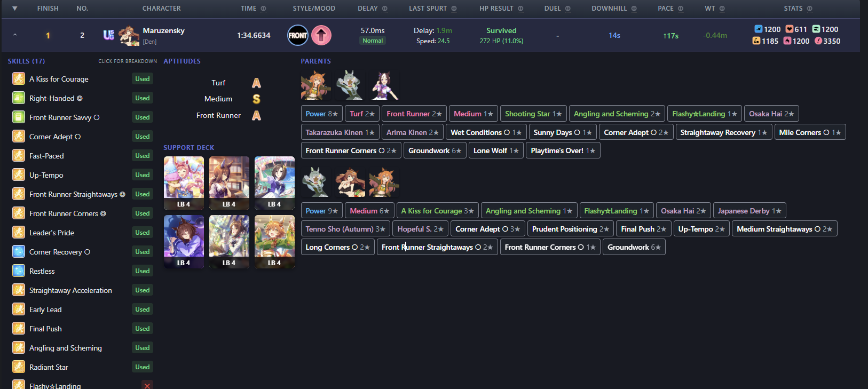Click the Long Corners ○ 2★ chip
868x389 pixels.
tap(338, 247)
